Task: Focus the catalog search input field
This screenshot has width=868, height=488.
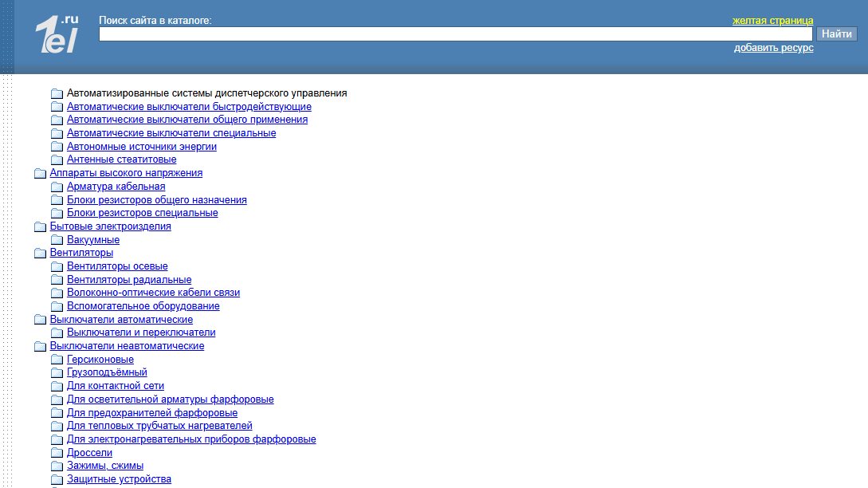Action: click(x=454, y=34)
